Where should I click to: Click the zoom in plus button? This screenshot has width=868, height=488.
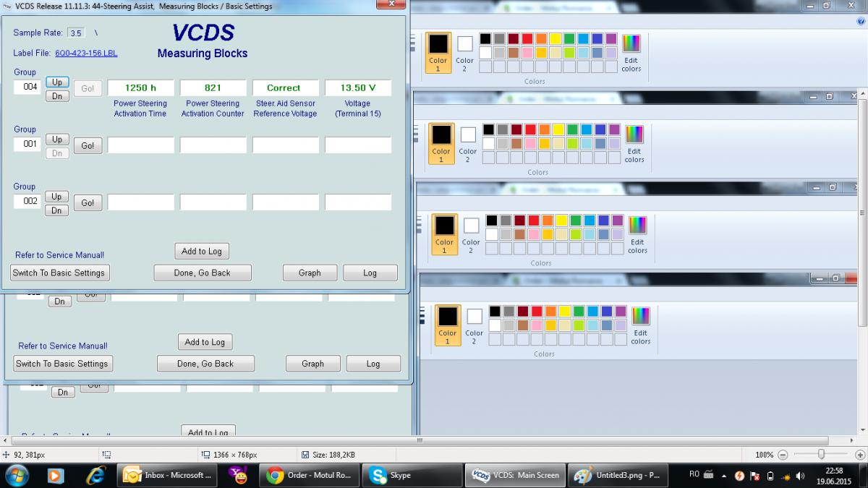tap(859, 455)
